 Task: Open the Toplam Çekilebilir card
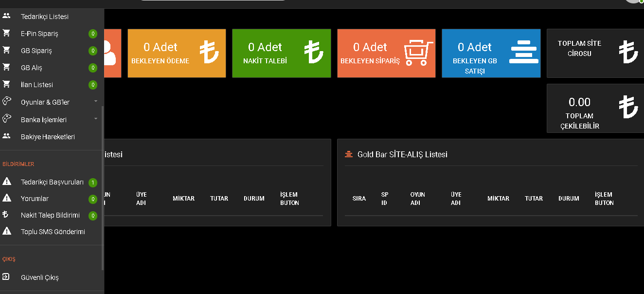595,108
